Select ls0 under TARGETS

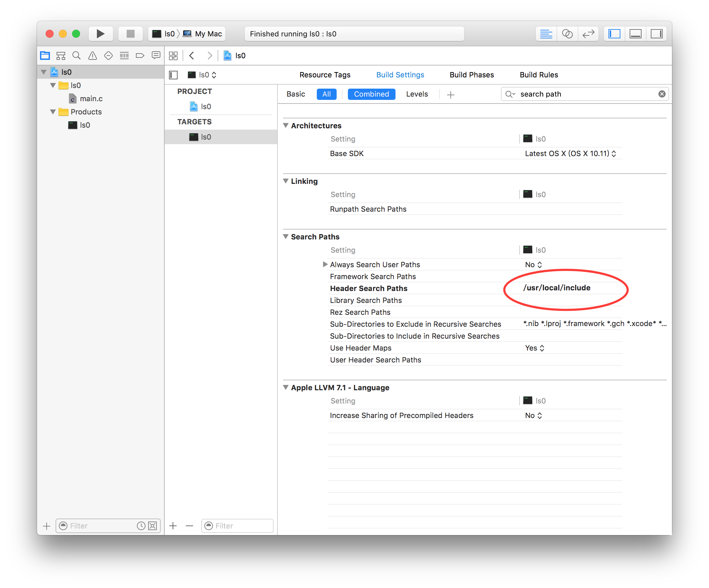pos(221,137)
